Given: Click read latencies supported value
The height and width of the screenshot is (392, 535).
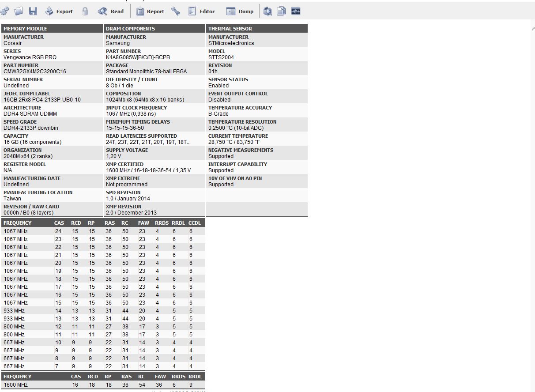Looking at the screenshot, I should pyautogui.click(x=148, y=142).
